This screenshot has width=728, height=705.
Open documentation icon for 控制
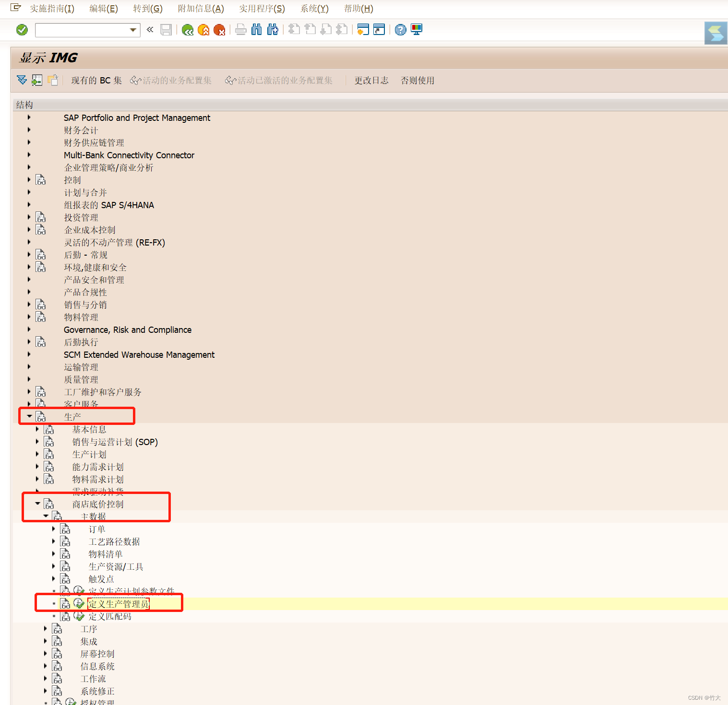(41, 180)
